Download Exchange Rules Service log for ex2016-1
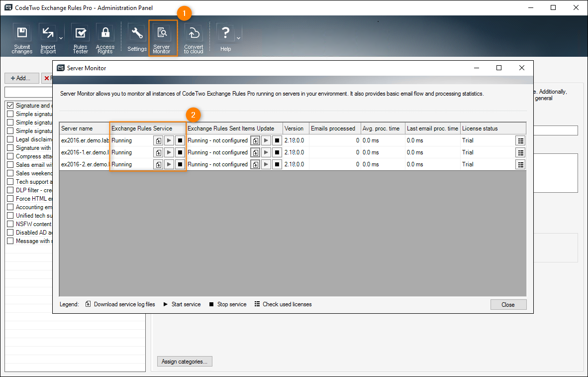Screen dimensions: 588x377 tap(159, 153)
